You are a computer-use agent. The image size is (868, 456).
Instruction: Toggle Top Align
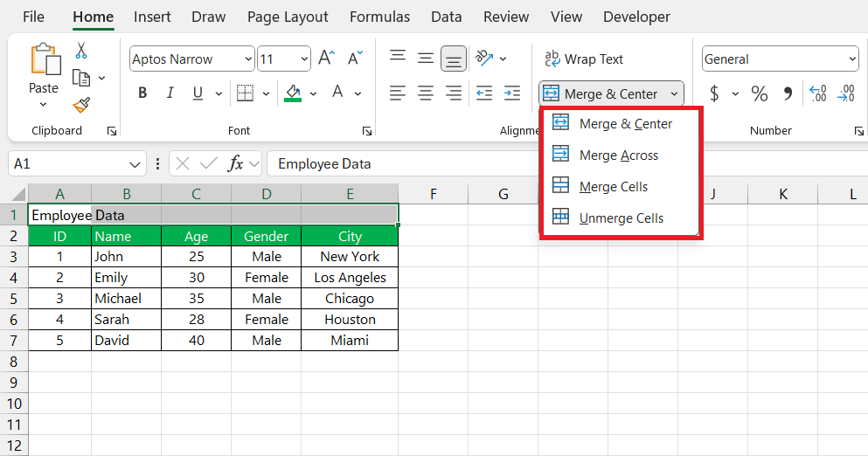tap(398, 58)
